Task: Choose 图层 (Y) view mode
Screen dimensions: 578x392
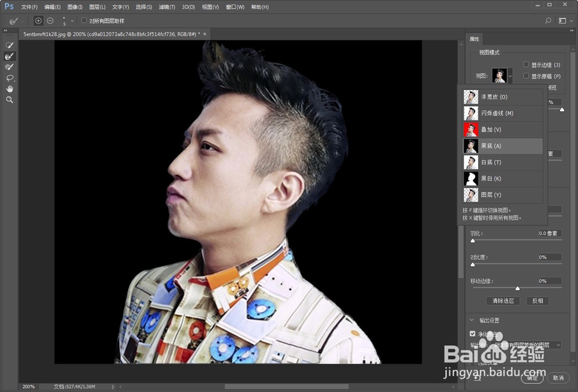Action: pyautogui.click(x=502, y=195)
